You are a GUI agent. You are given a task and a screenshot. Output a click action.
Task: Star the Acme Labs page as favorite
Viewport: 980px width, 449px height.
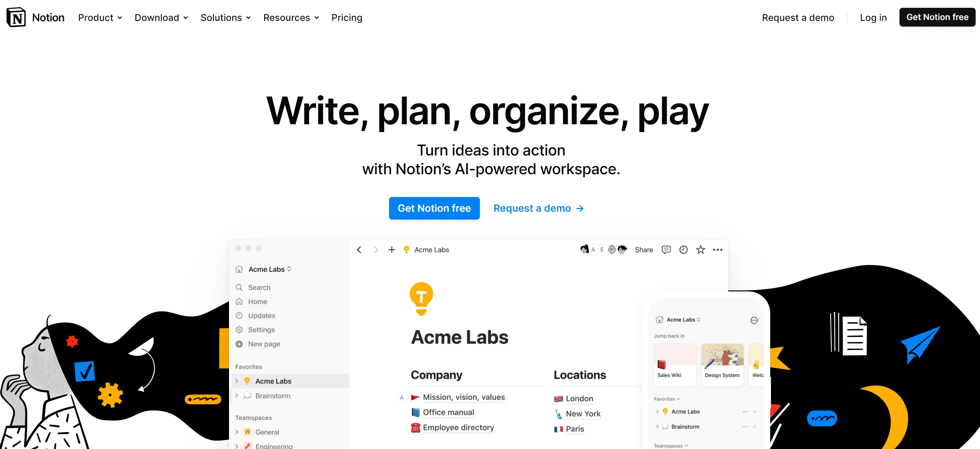point(700,250)
